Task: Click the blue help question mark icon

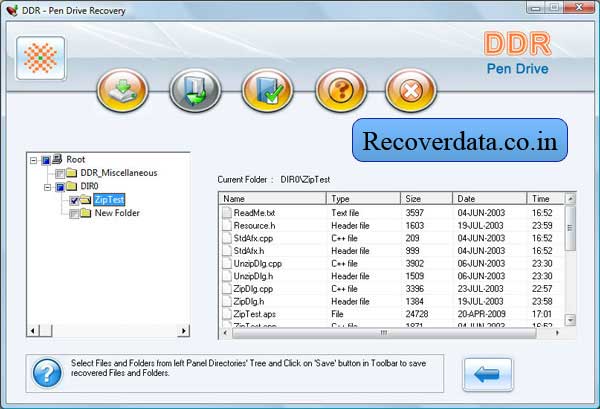Action: tap(47, 373)
